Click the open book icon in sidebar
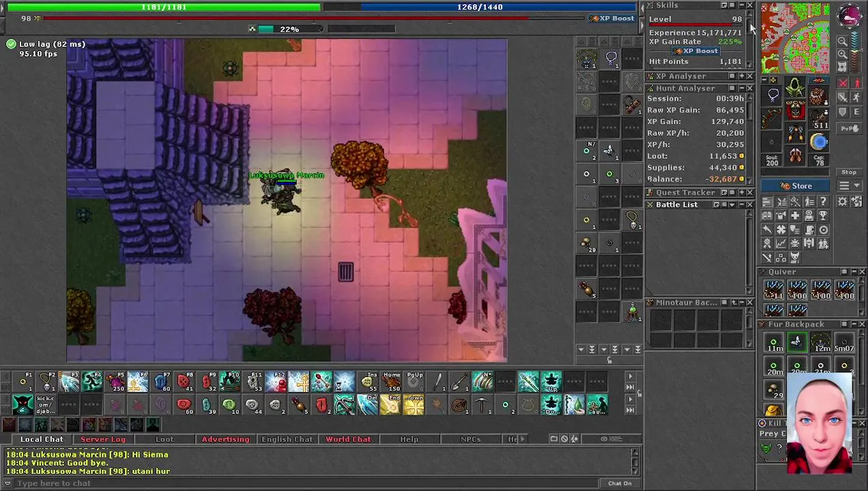The width and height of the screenshot is (868, 491). coord(767,215)
